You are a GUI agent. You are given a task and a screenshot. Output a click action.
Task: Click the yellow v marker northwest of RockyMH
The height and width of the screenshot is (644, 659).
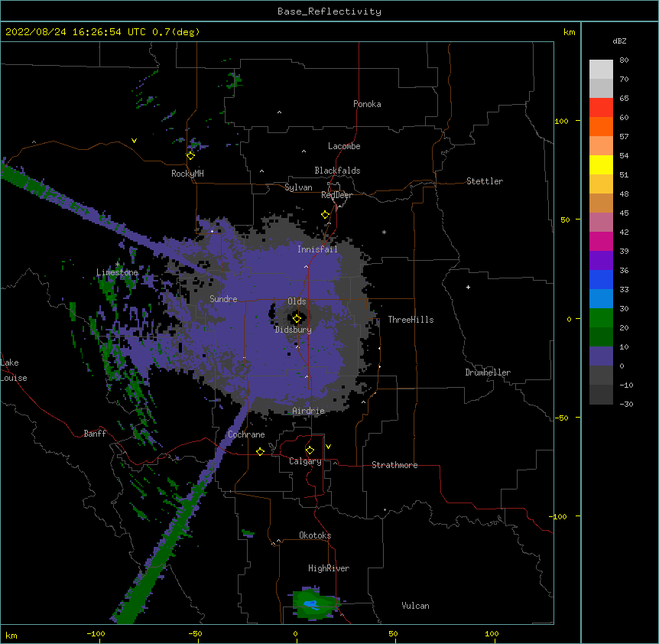tap(134, 141)
